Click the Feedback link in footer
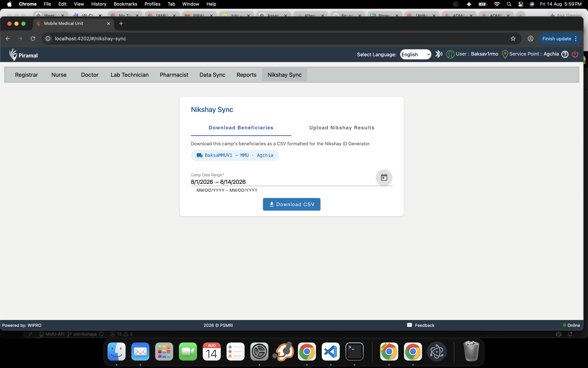Image resolution: width=588 pixels, height=368 pixels. coord(425,325)
